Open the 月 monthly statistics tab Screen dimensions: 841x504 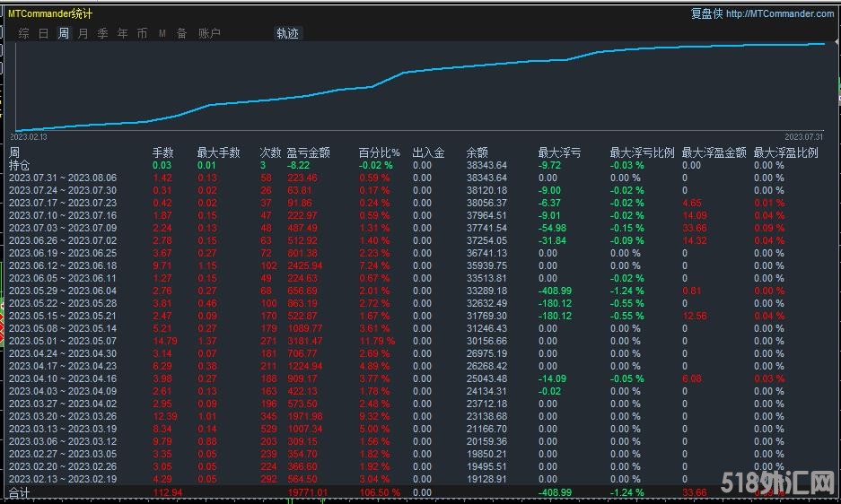coord(83,33)
